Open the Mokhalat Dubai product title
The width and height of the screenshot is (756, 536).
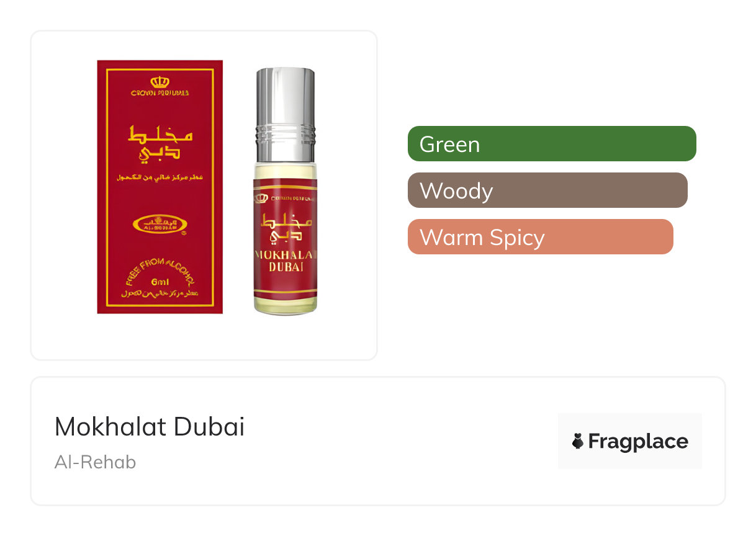pos(150,427)
